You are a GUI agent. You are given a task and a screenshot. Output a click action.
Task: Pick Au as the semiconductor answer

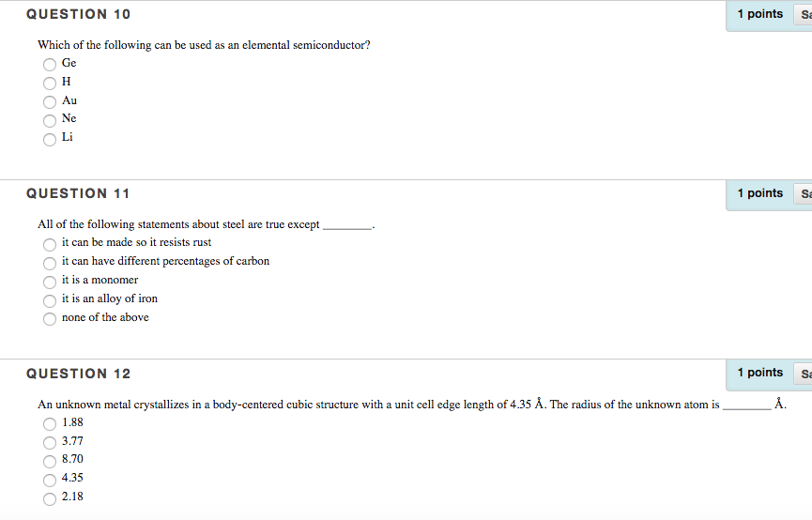click(x=50, y=101)
